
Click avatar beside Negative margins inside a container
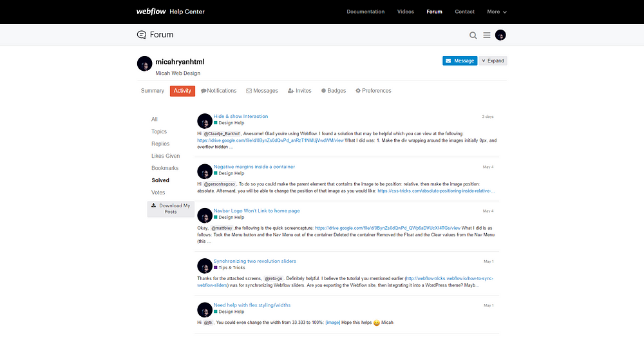[x=205, y=172]
